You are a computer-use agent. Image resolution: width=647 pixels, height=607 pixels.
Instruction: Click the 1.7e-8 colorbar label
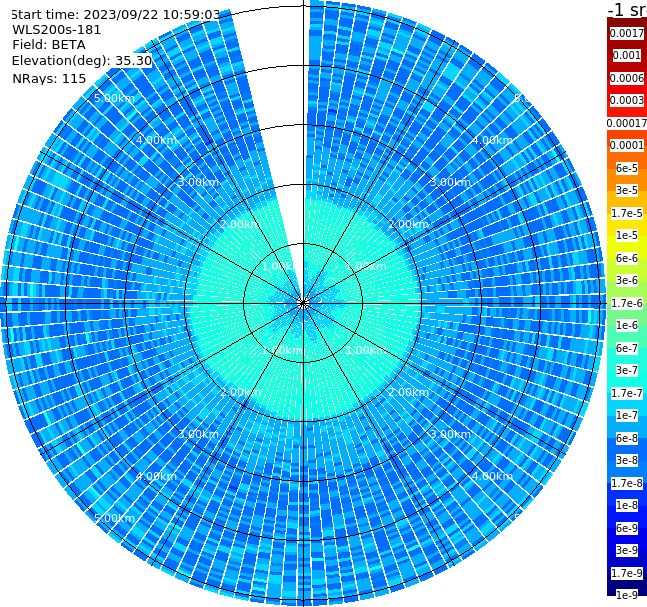(x=627, y=483)
